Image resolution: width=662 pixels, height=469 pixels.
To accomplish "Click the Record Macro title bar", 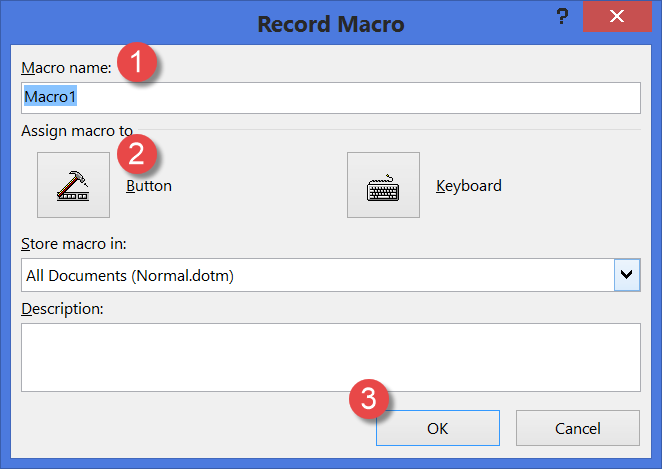I will (330, 23).
